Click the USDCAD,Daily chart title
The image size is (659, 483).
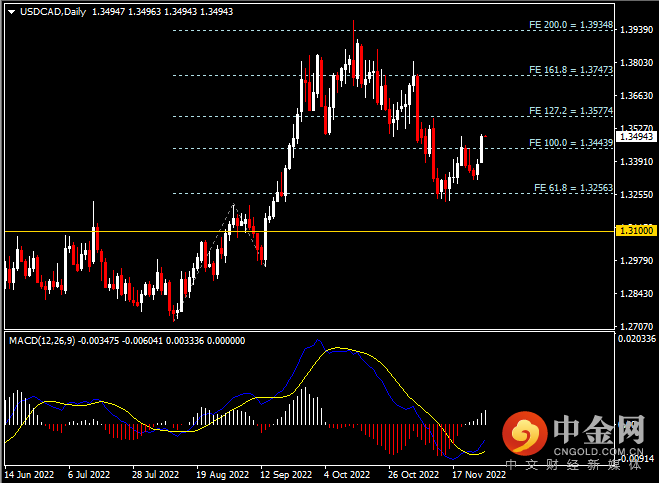[x=36, y=12]
